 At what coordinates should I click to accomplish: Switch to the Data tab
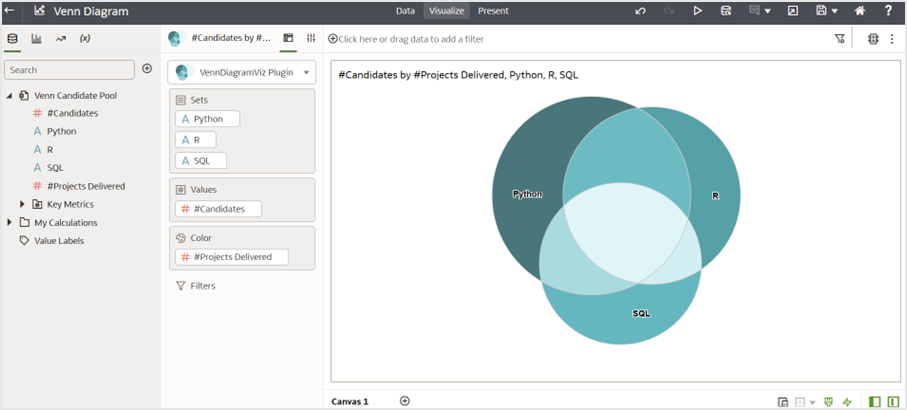(405, 11)
